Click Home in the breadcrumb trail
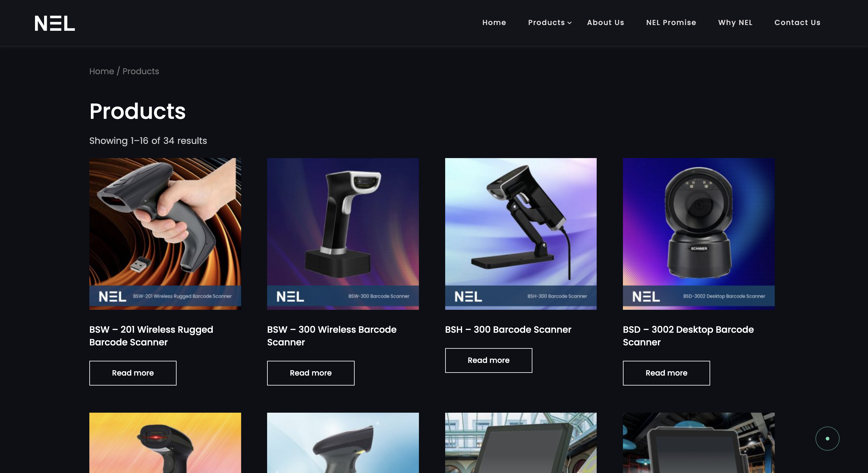The width and height of the screenshot is (868, 473). coord(101,71)
